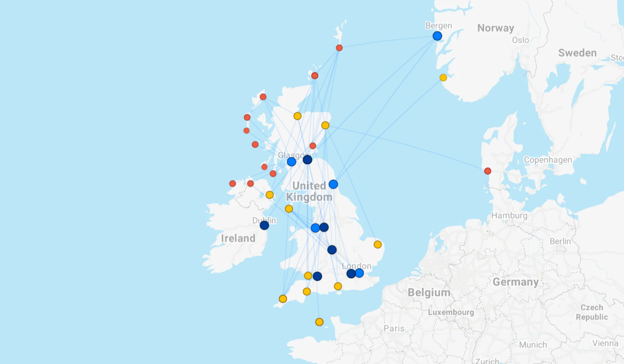This screenshot has width=624, height=364.
Task: Select the blue marker at Glasgow
Action: tap(291, 162)
